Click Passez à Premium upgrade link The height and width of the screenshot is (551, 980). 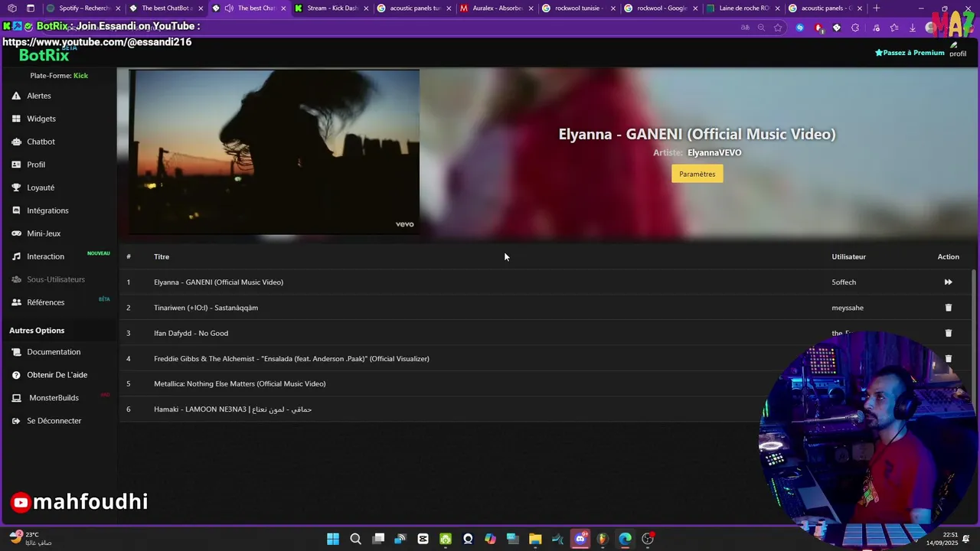point(910,53)
